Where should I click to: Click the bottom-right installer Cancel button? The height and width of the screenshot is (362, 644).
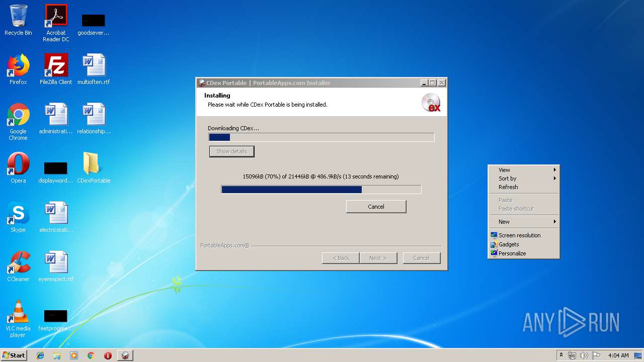(421, 258)
